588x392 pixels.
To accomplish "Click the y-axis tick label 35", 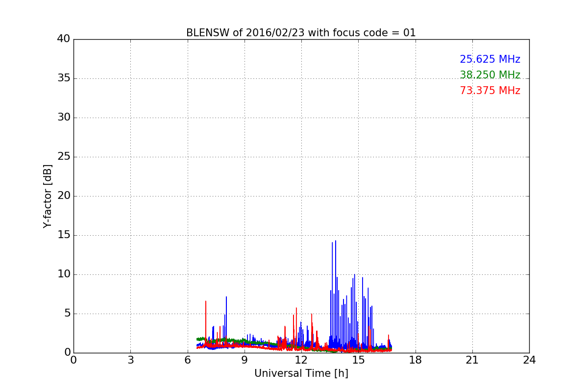I will pos(64,78).
